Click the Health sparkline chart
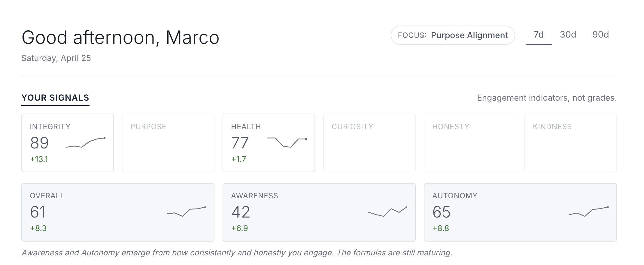 (x=287, y=142)
